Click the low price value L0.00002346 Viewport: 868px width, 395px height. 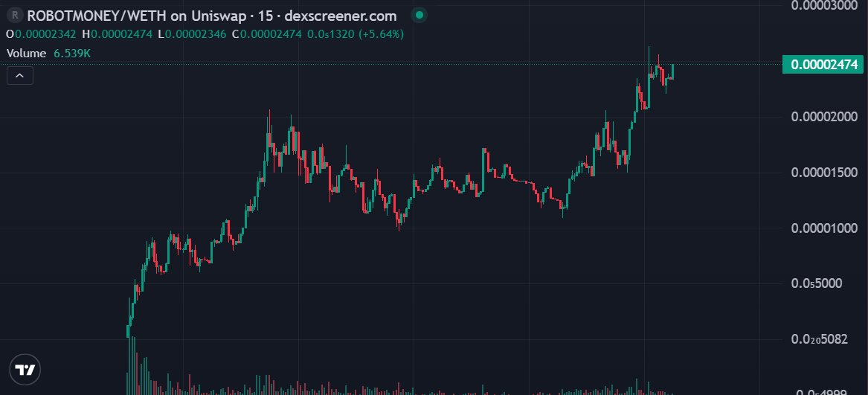click(192, 34)
